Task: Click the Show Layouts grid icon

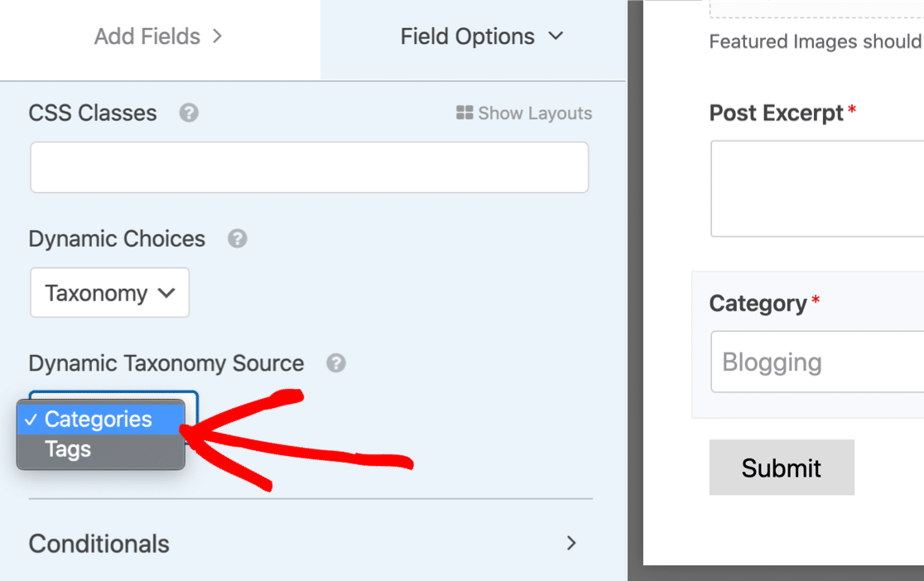Action: (x=464, y=113)
